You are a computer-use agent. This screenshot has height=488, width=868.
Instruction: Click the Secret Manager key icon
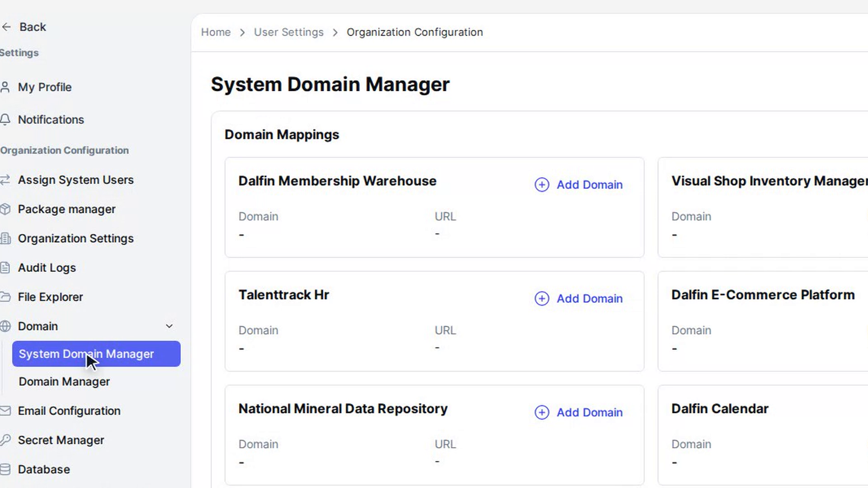pos(5,440)
